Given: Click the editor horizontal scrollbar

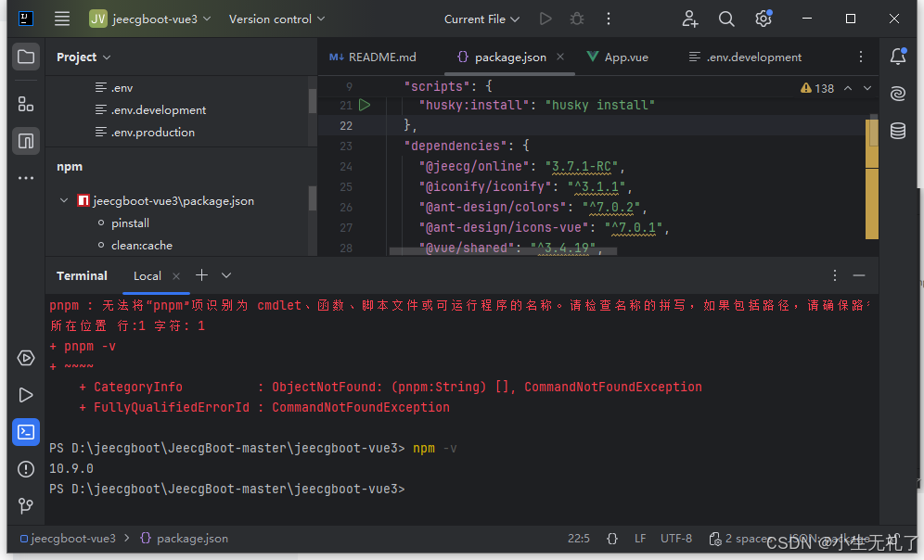Looking at the screenshot, I should pos(503,251).
